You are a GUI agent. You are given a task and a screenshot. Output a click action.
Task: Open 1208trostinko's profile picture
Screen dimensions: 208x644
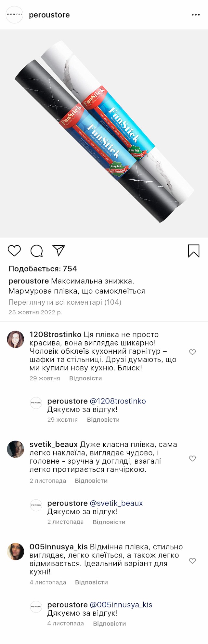[x=16, y=339]
